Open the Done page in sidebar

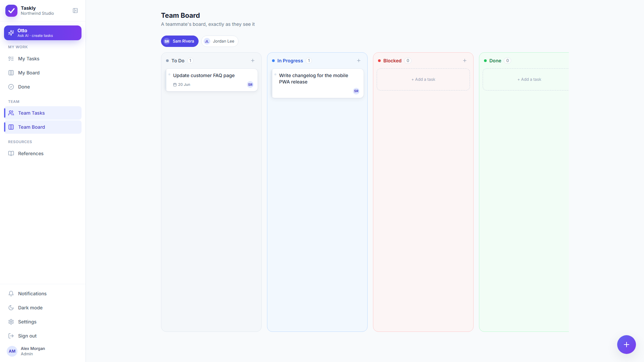point(43,87)
